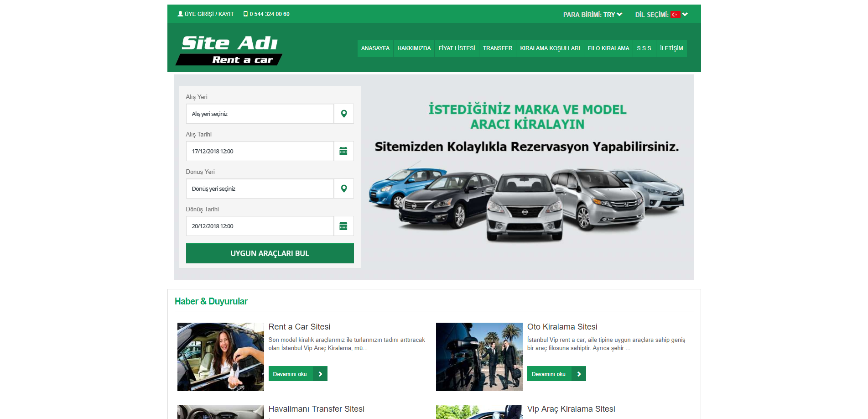This screenshot has width=868, height=419.
Task: Open Havalimanı Transfer Sitesi headline
Action: (x=317, y=409)
